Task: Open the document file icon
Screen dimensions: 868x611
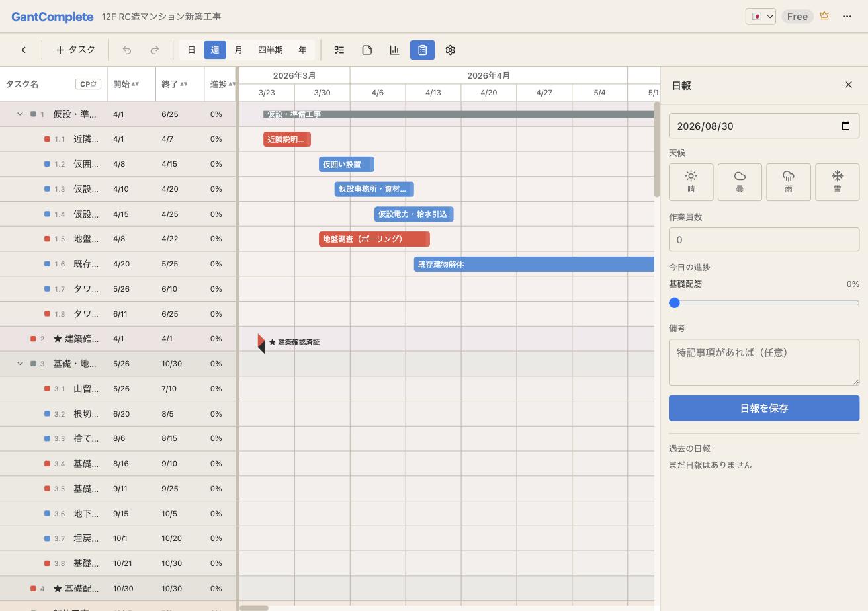Action: coord(367,50)
